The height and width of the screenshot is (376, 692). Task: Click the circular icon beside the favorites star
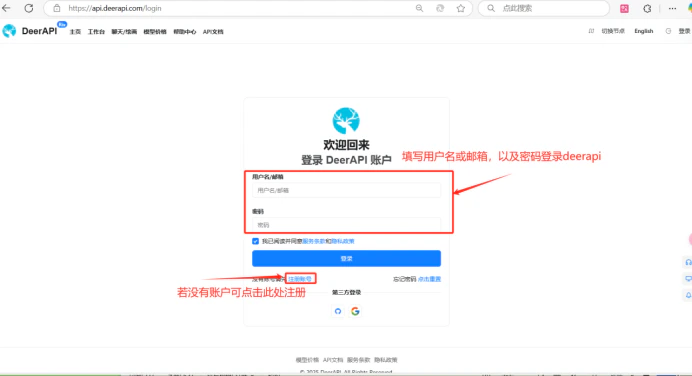(440, 8)
